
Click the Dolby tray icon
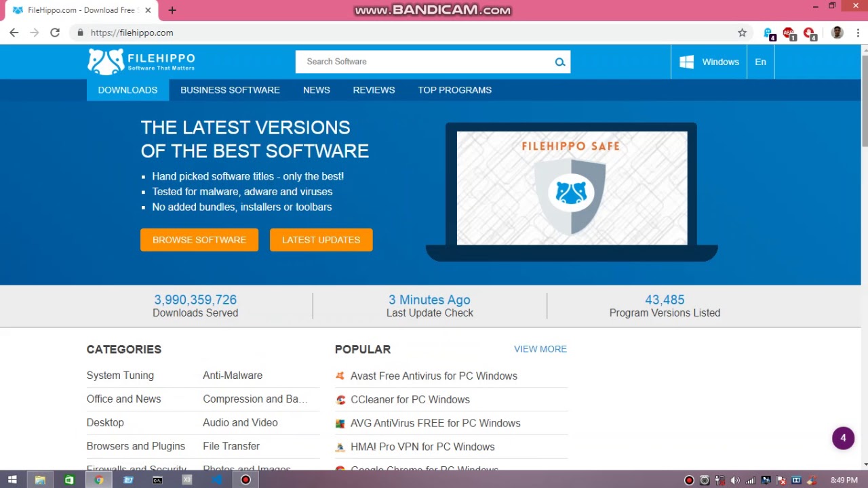tap(797, 481)
